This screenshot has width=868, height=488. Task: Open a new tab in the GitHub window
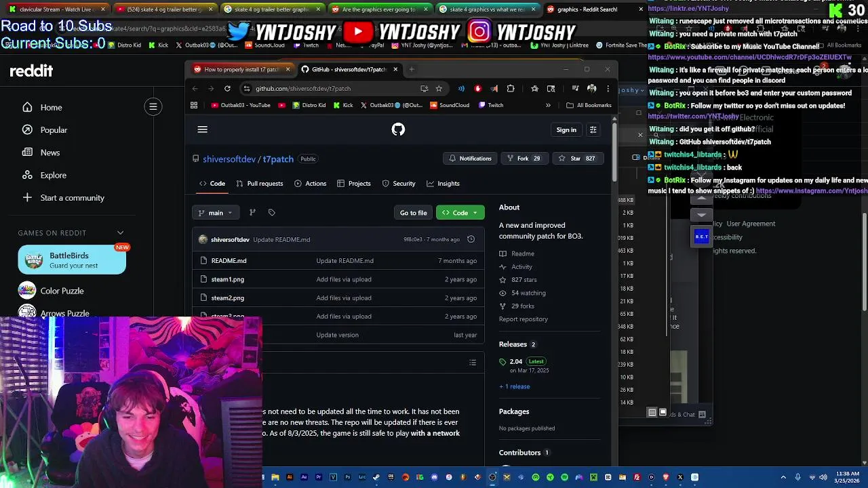point(412,69)
